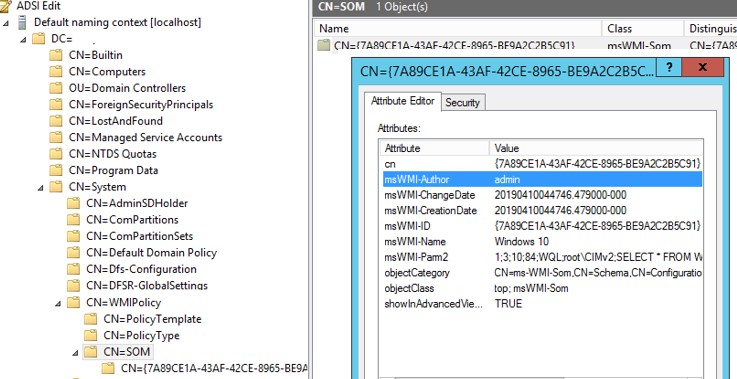Click the CN=AdminSDHolder folder icon

point(73,203)
